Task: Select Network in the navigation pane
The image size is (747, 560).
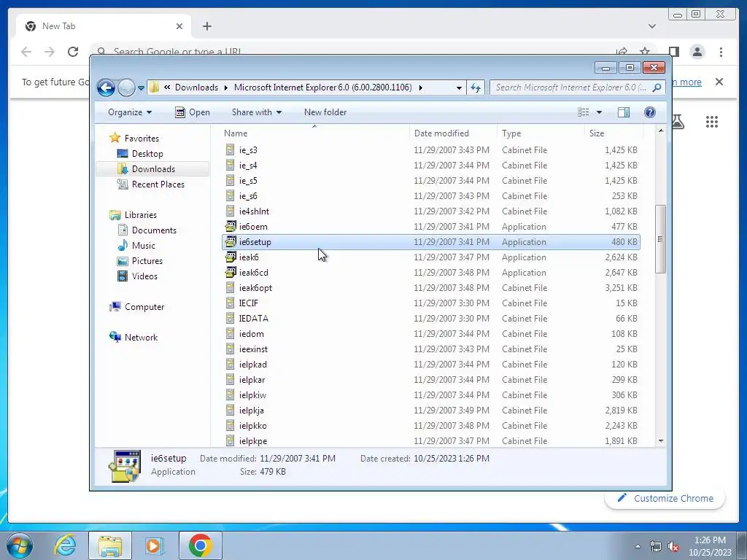Action: tap(141, 338)
